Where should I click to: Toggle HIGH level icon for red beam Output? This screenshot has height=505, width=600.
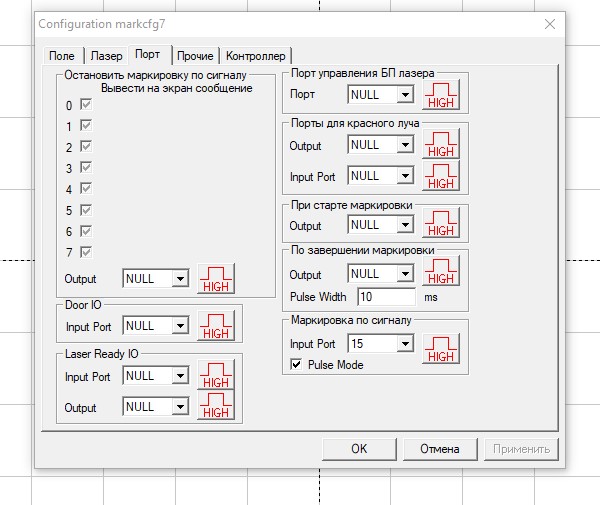pyautogui.click(x=441, y=145)
